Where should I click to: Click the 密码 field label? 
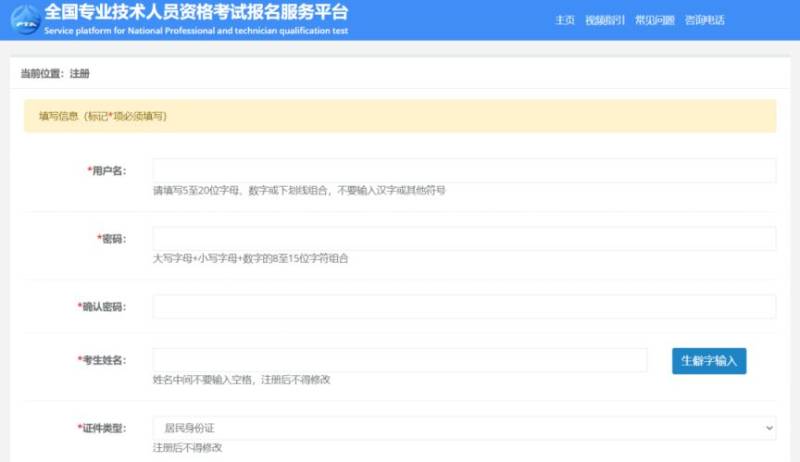click(112, 239)
